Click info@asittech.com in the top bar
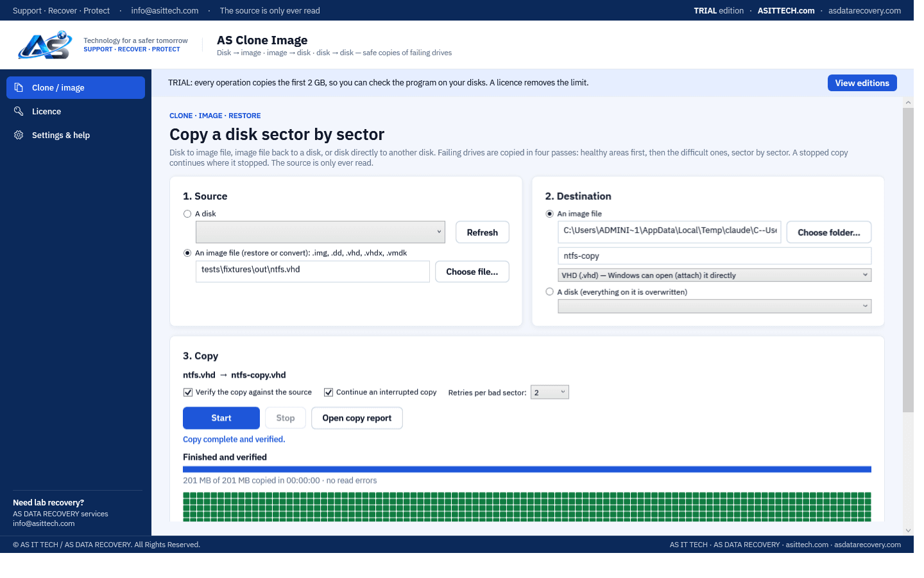Viewport: 924px width, 578px height. [165, 10]
